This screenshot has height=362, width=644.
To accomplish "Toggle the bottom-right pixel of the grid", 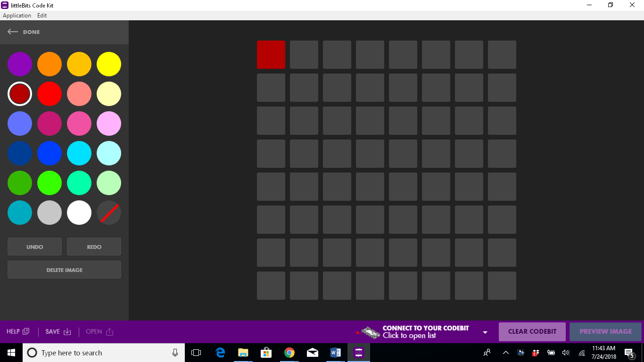I will (502, 286).
